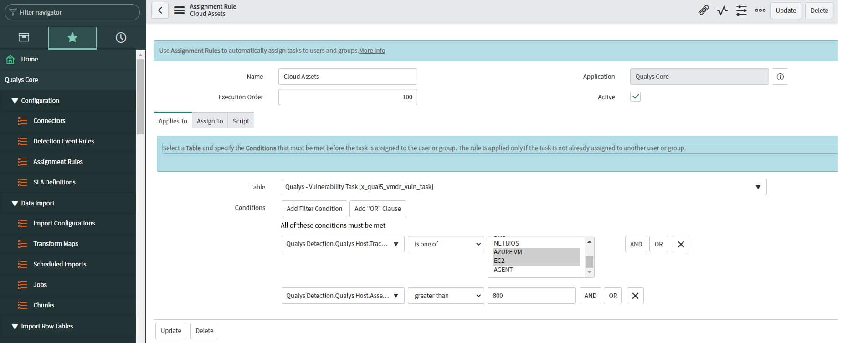Click Add "OR" Clause button
Image resolution: width=868 pixels, height=348 pixels.
tap(378, 209)
